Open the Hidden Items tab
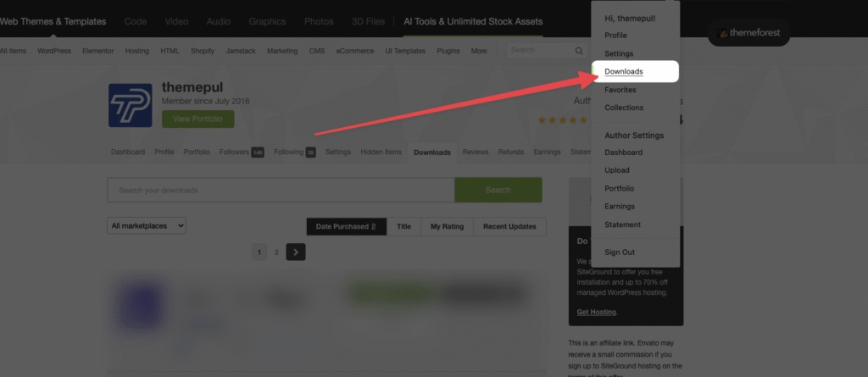Image resolution: width=868 pixels, height=377 pixels. (x=381, y=152)
